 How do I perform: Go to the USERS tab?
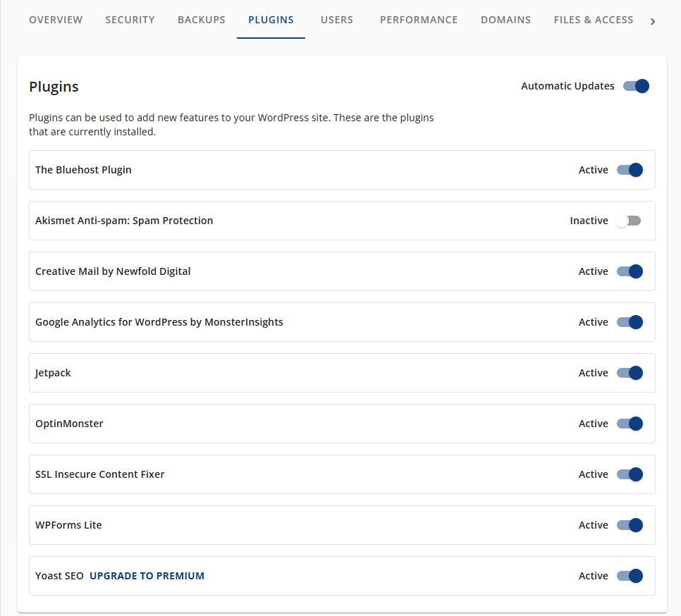click(336, 20)
